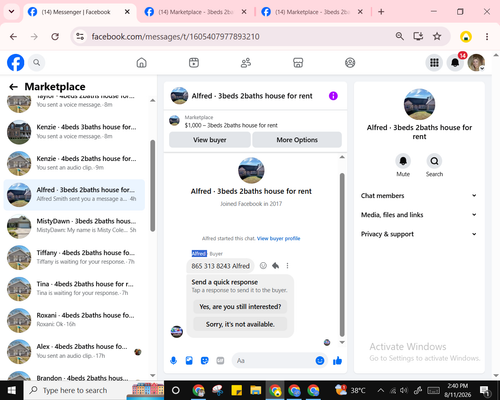Open the account profile picture menu
The height and width of the screenshot is (400, 500).
[476, 62]
